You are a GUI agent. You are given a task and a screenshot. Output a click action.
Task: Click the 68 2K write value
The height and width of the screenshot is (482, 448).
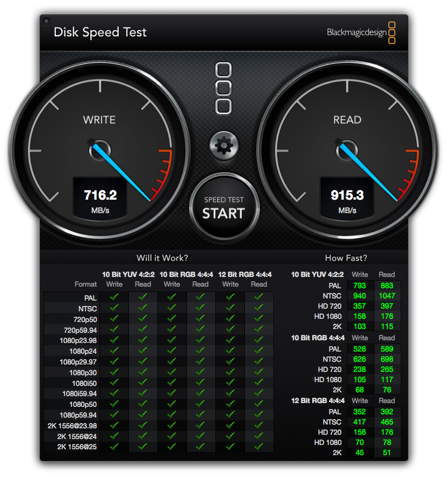pos(360,390)
